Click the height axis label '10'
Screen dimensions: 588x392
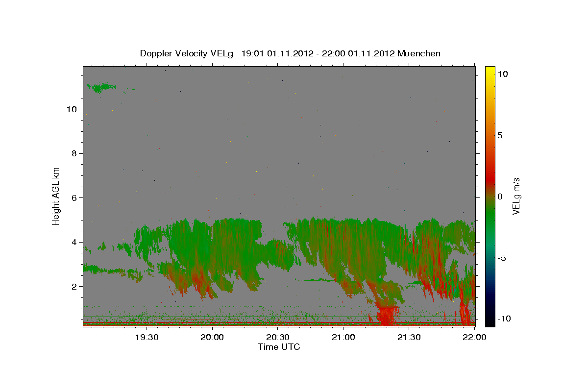tap(71, 109)
